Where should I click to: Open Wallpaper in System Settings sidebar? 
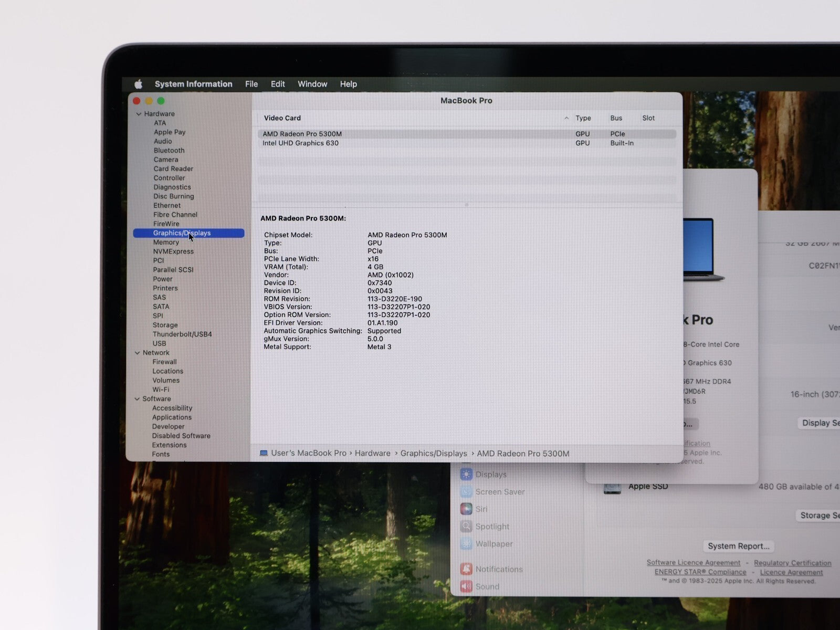[487, 544]
